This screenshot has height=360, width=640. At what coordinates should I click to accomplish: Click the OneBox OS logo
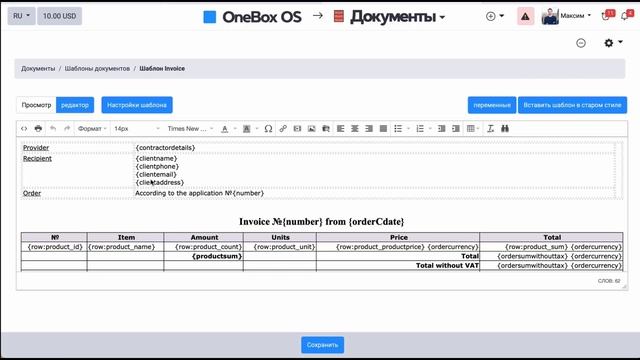[252, 17]
